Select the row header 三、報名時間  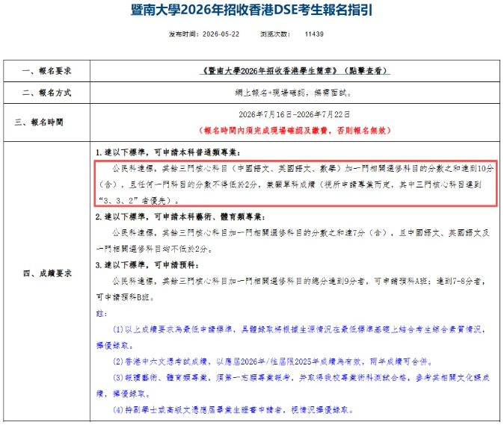coord(39,122)
